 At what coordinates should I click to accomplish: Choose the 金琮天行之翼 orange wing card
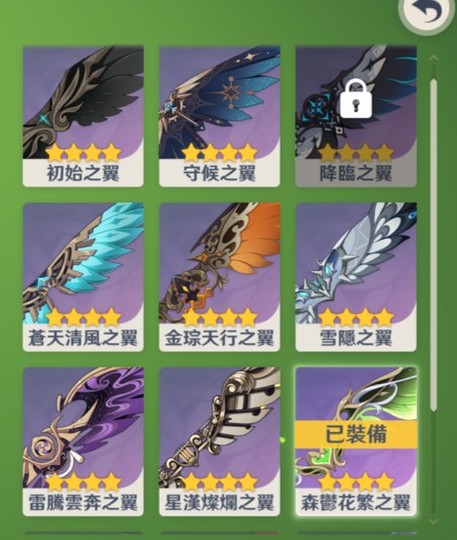219,277
